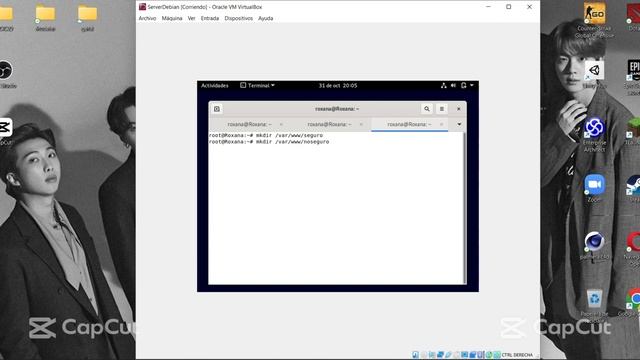Click the date and time clock
The image size is (640, 360).
point(338,85)
